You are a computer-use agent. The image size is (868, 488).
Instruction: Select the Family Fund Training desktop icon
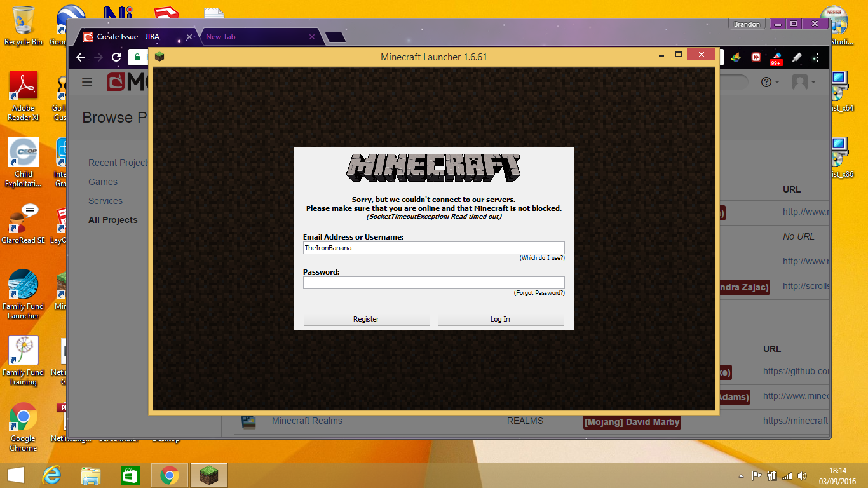click(24, 360)
